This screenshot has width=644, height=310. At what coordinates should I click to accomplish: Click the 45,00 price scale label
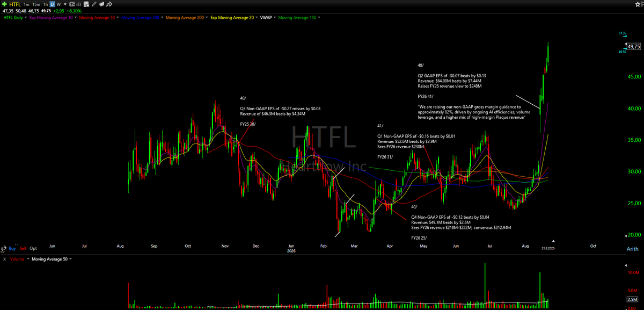635,76
